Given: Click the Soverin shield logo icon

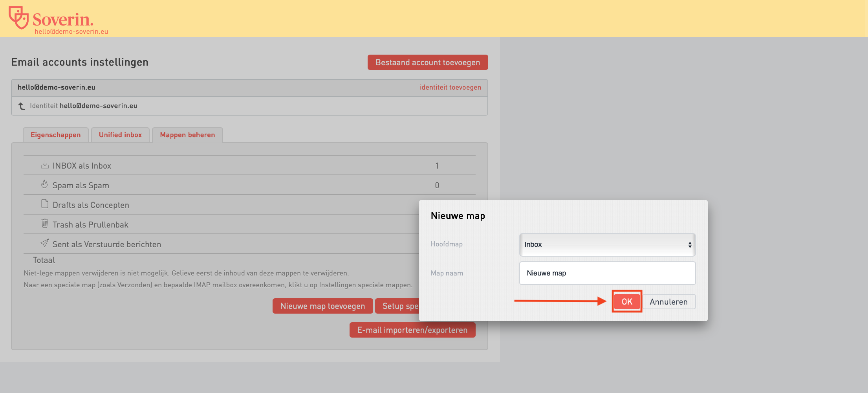Looking at the screenshot, I should [x=18, y=18].
